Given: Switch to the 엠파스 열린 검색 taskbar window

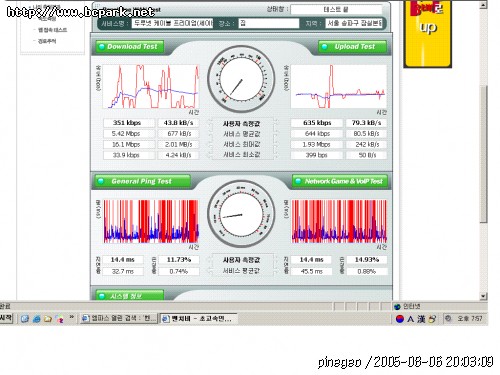Looking at the screenshot, I should pyautogui.click(x=119, y=319).
